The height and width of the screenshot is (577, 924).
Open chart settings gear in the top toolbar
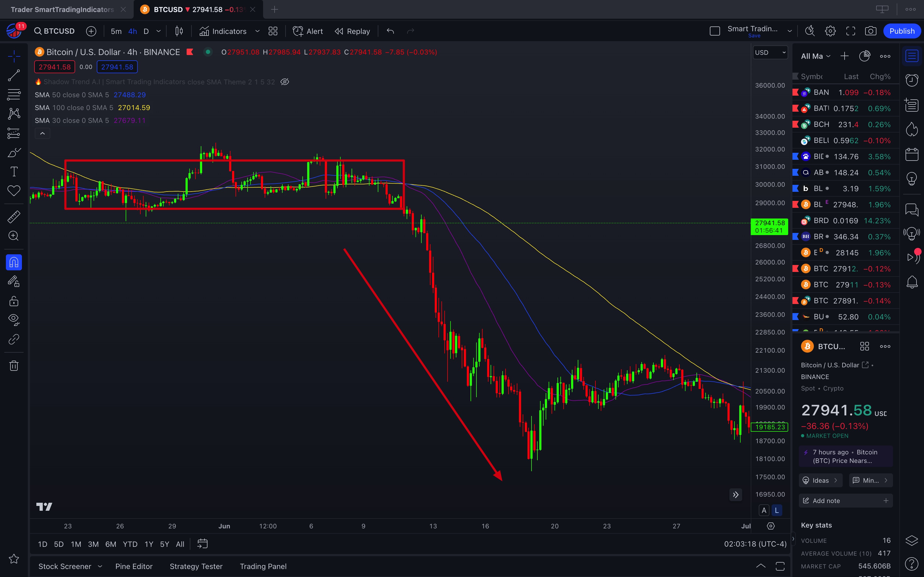click(x=830, y=31)
